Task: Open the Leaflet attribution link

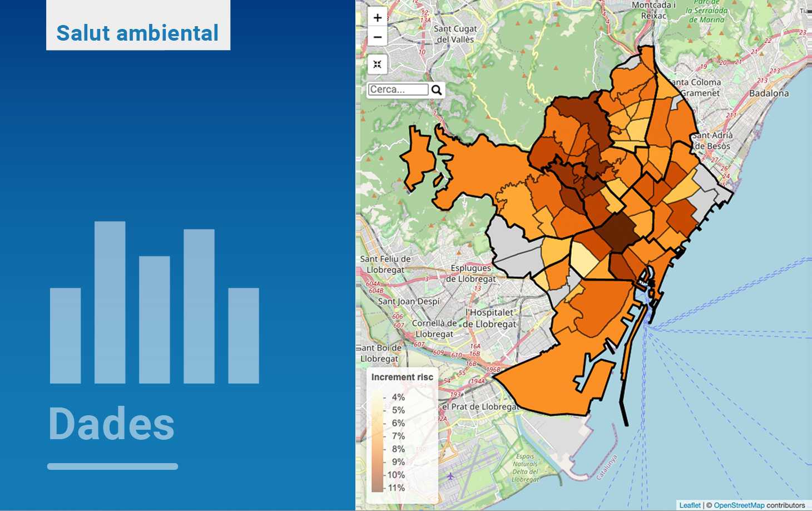Action: click(x=690, y=505)
